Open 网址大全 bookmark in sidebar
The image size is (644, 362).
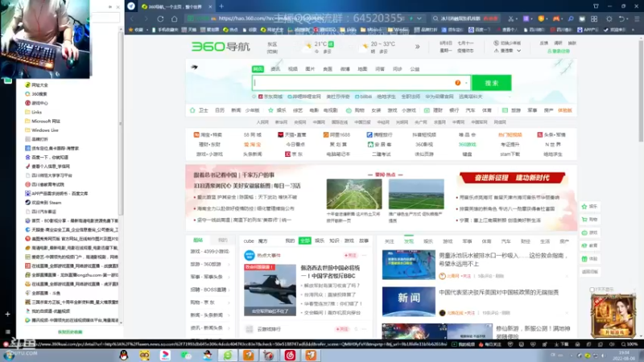(36, 85)
